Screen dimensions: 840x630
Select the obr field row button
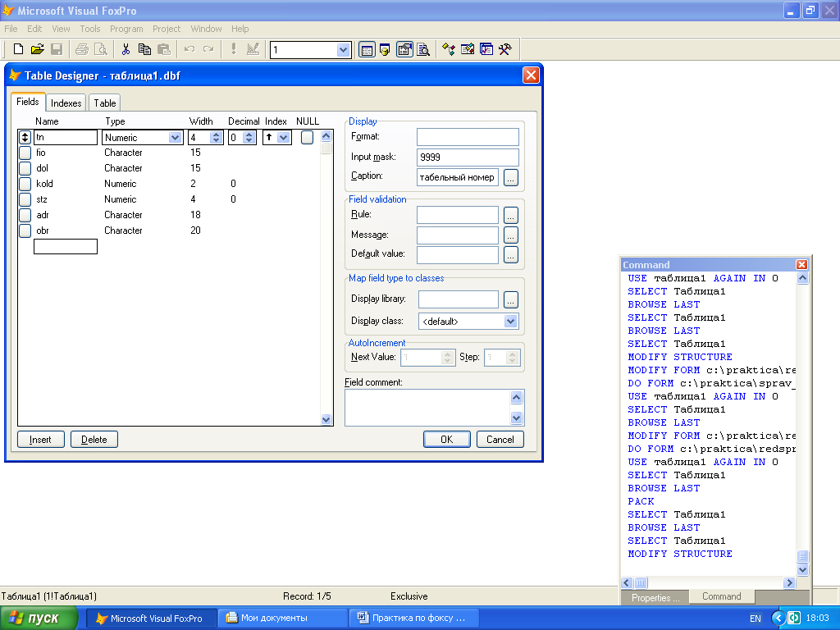tap(25, 231)
